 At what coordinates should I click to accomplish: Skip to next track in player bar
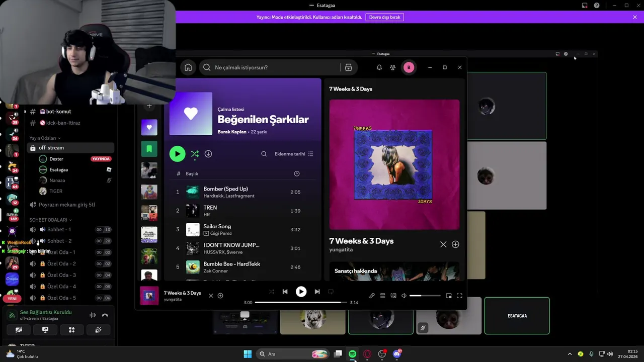(317, 292)
